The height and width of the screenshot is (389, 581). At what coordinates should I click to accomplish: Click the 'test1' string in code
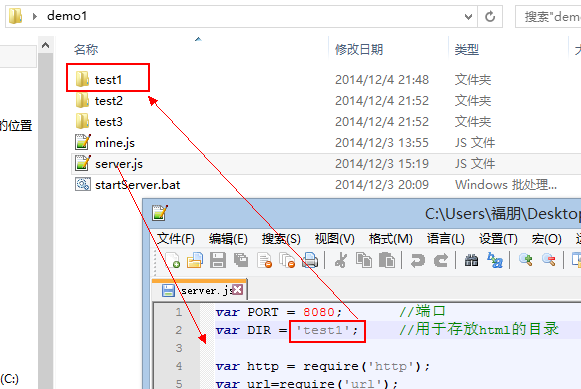pyautogui.click(x=323, y=330)
